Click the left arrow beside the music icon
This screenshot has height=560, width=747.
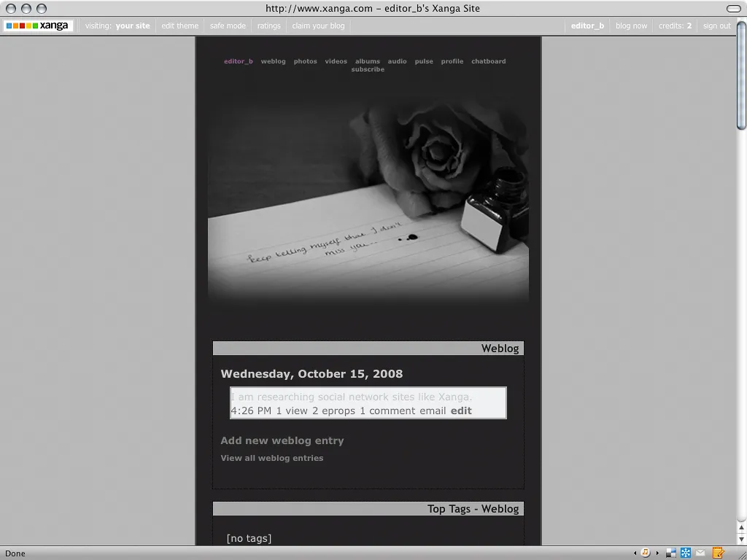(x=636, y=553)
